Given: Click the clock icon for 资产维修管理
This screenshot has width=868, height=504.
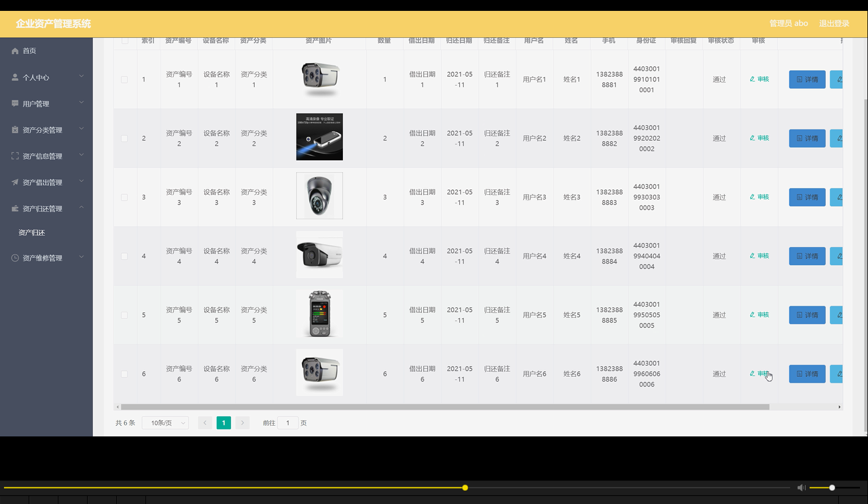Looking at the screenshot, I should coord(15,258).
